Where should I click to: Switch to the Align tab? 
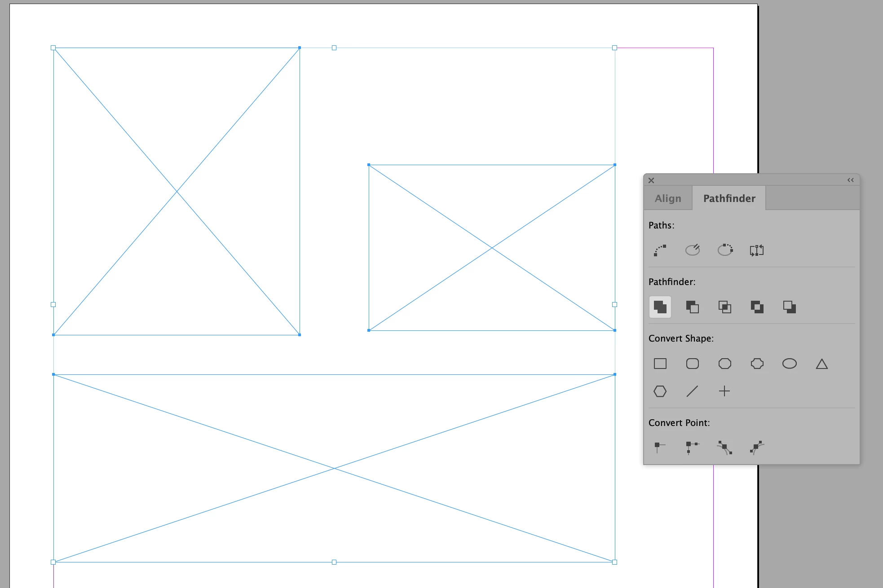[x=668, y=198]
